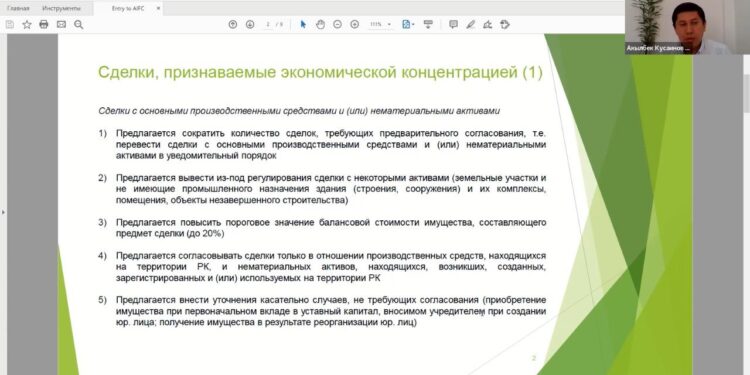
Task: Send the file by email envelope icon
Action: 61,24
